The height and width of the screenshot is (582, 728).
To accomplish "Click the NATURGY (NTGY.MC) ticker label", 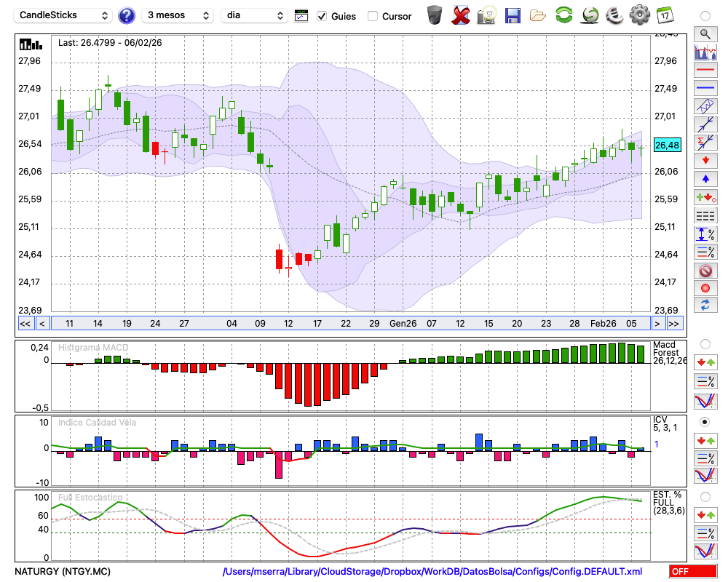I will click(63, 571).
